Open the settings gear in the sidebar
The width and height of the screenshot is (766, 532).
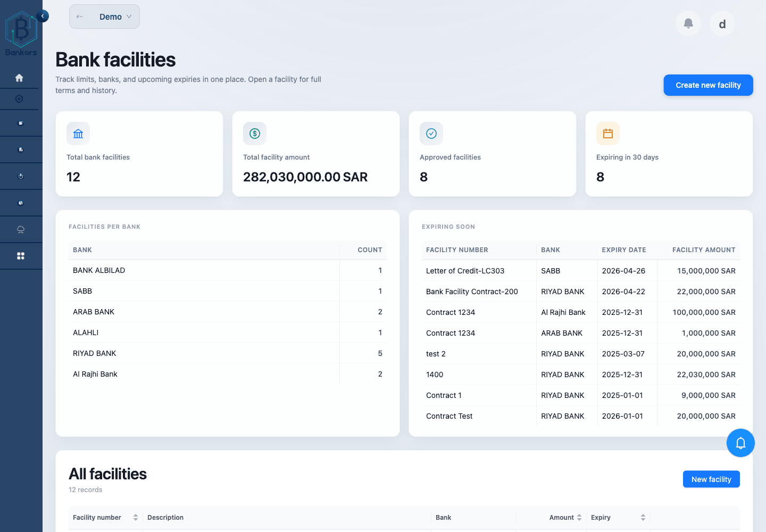point(20,99)
